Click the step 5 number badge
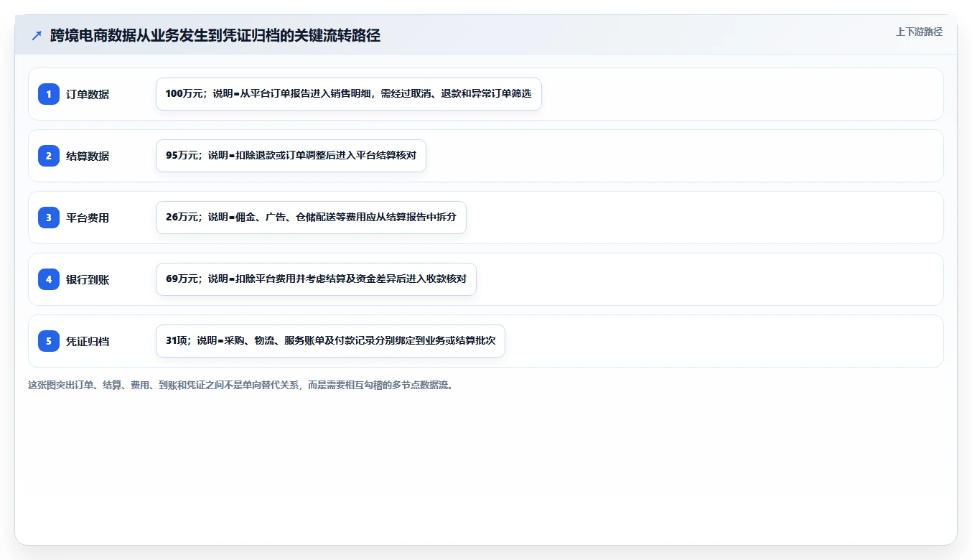This screenshot has width=972, height=560. pos(49,341)
